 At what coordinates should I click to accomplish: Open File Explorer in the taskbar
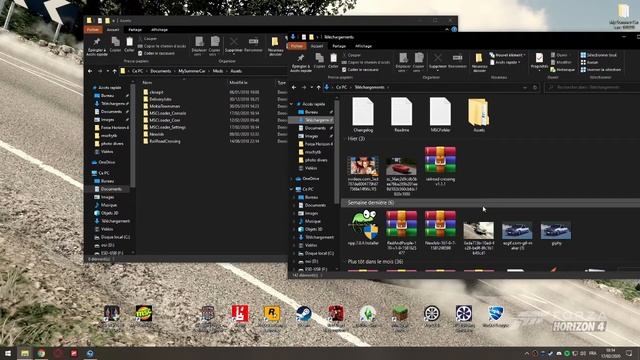coord(25,353)
